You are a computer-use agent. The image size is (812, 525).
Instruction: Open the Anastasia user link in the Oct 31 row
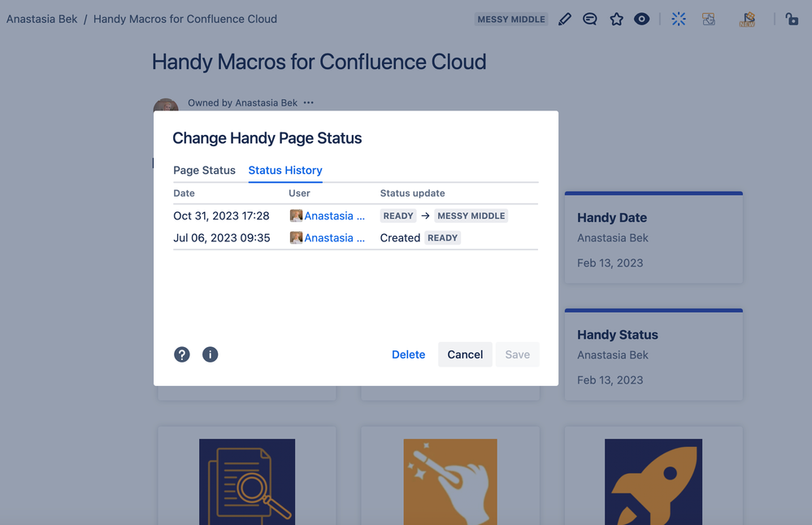(x=335, y=216)
